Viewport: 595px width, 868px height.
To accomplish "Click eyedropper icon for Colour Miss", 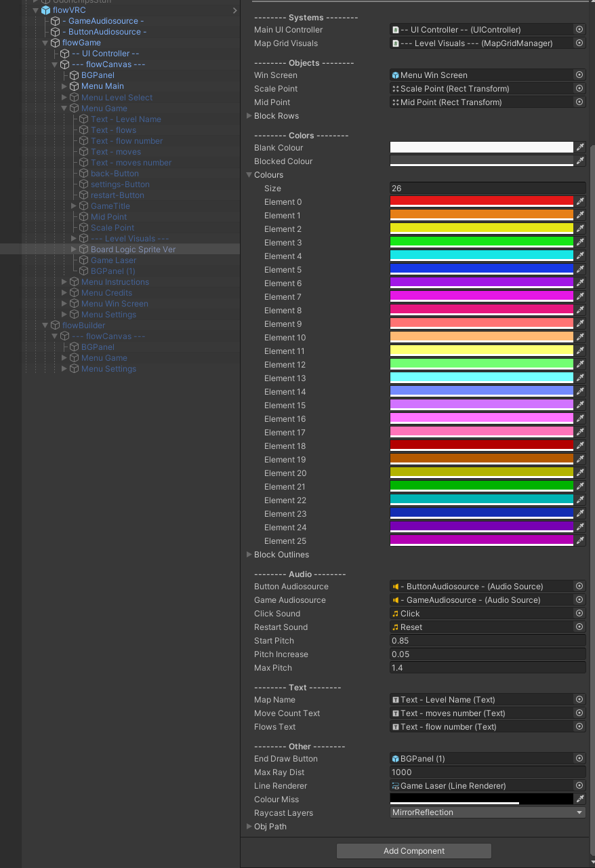I will pyautogui.click(x=580, y=800).
